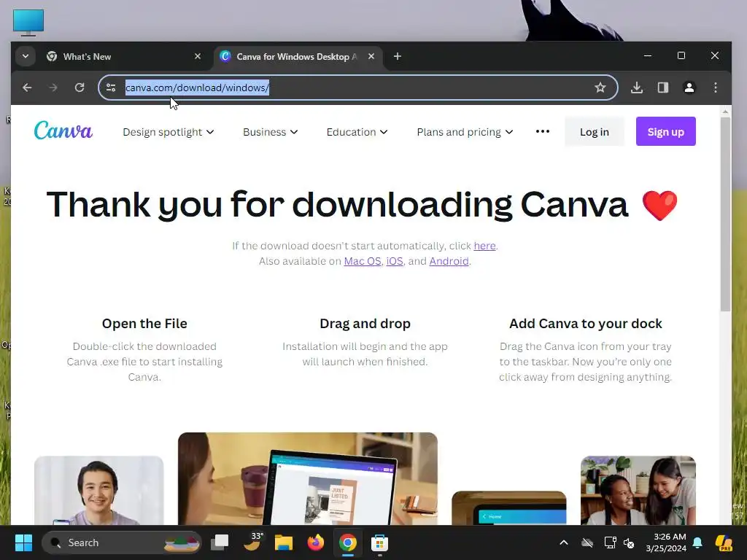
Task: Open the more options ellipsis in Canva nav
Action: [543, 131]
